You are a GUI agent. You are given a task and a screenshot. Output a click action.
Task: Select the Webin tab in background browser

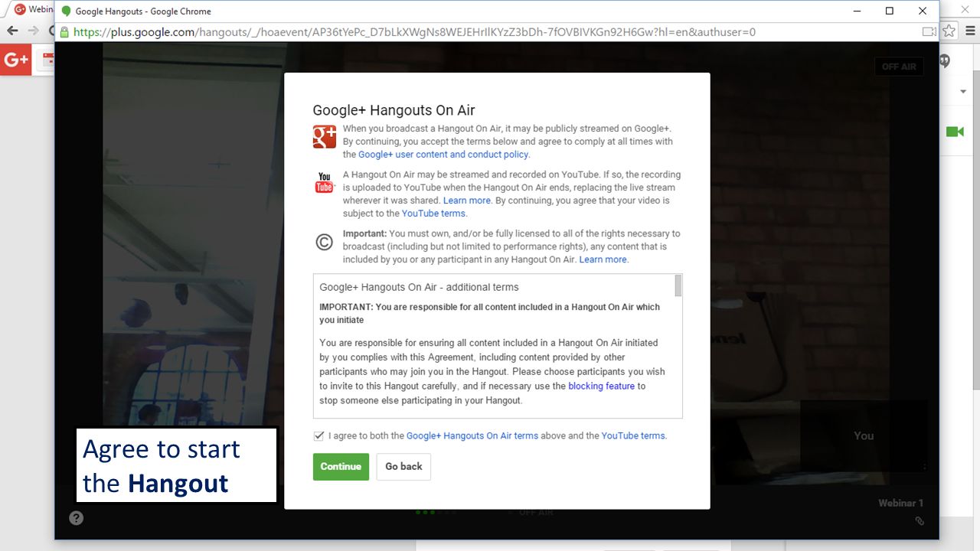(x=34, y=9)
